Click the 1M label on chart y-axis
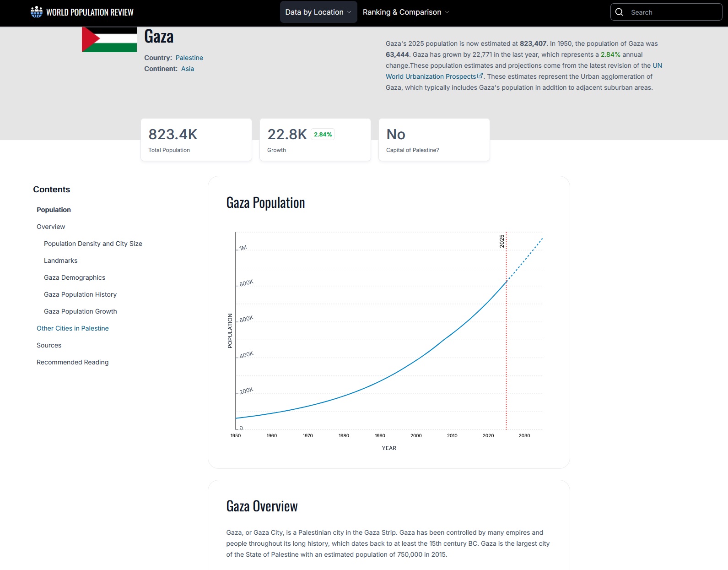728x570 pixels. (243, 248)
